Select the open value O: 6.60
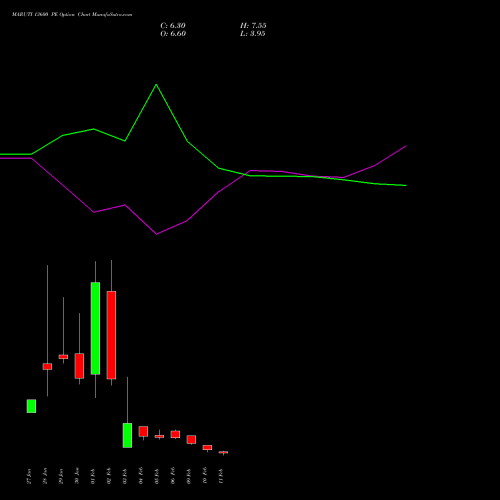 pyautogui.click(x=173, y=34)
